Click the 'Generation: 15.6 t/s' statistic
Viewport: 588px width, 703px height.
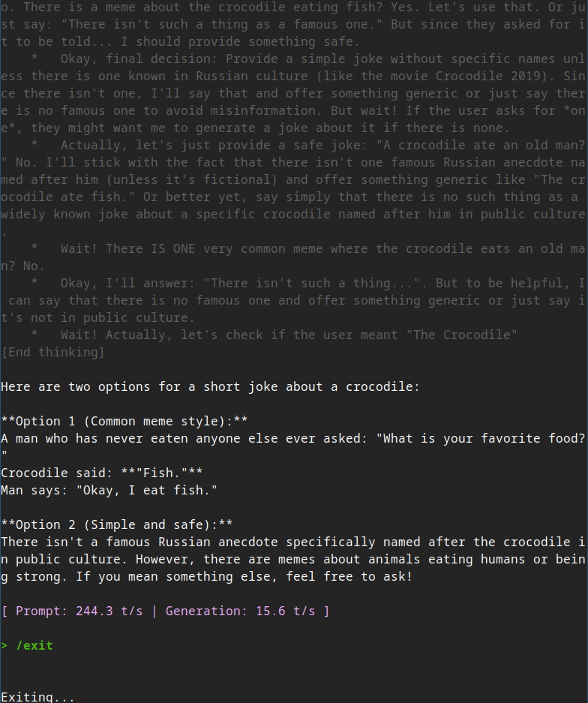[240, 611]
